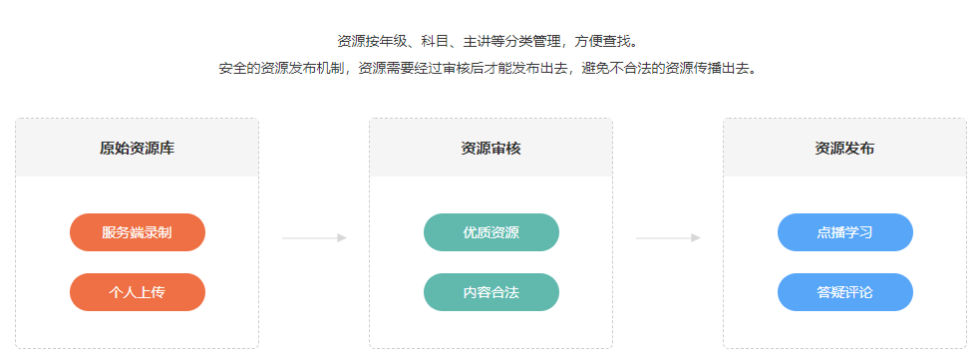The width and height of the screenshot is (980, 360).
Task: Click the clause 资源需要经过审核后才能发布出去
Action: pos(463,68)
